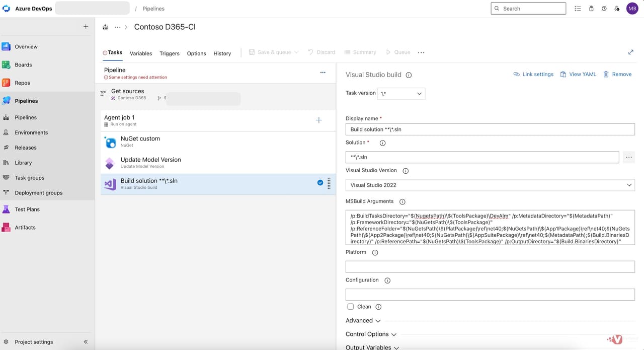Open the Solution field info icon
Screen dimensions: 644x350
382,143
